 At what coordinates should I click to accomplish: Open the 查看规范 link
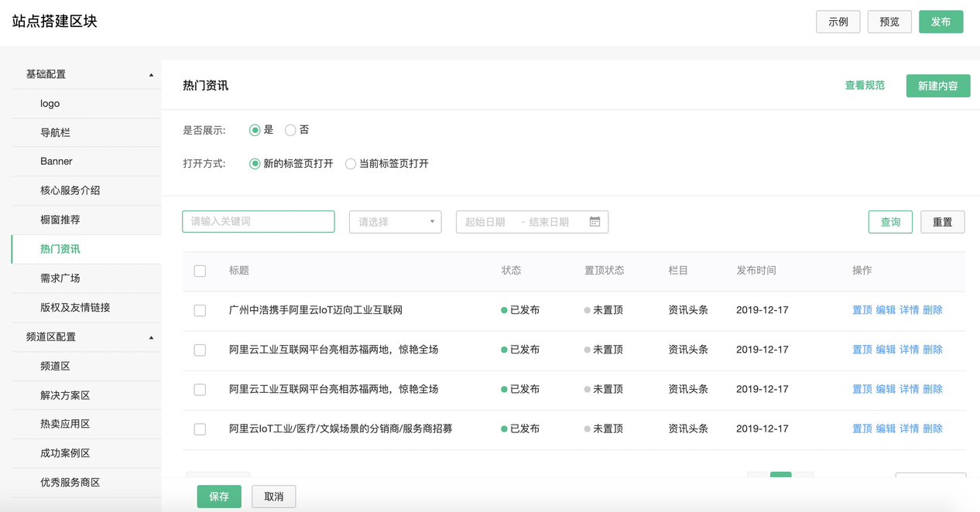pyautogui.click(x=865, y=85)
